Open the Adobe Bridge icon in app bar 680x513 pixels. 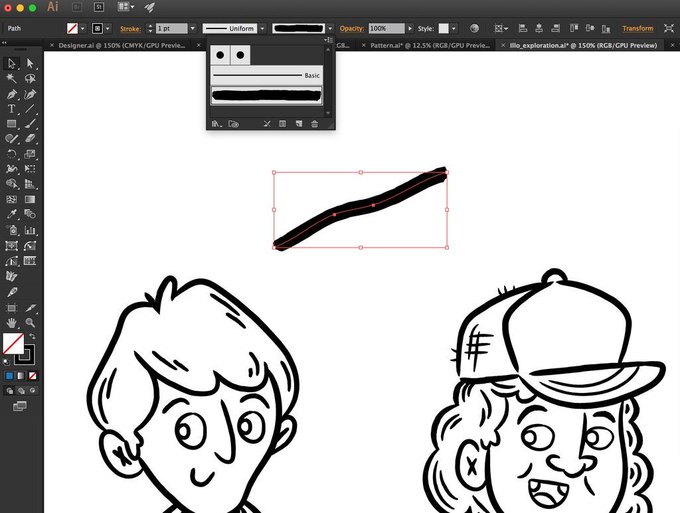[77, 7]
